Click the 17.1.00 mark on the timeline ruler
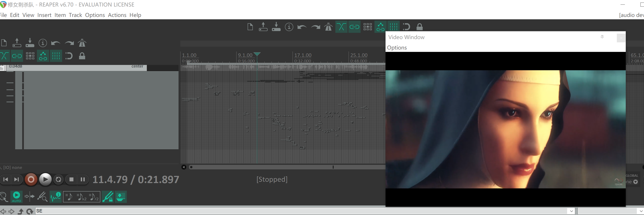This screenshot has width=644, height=215. click(x=303, y=55)
